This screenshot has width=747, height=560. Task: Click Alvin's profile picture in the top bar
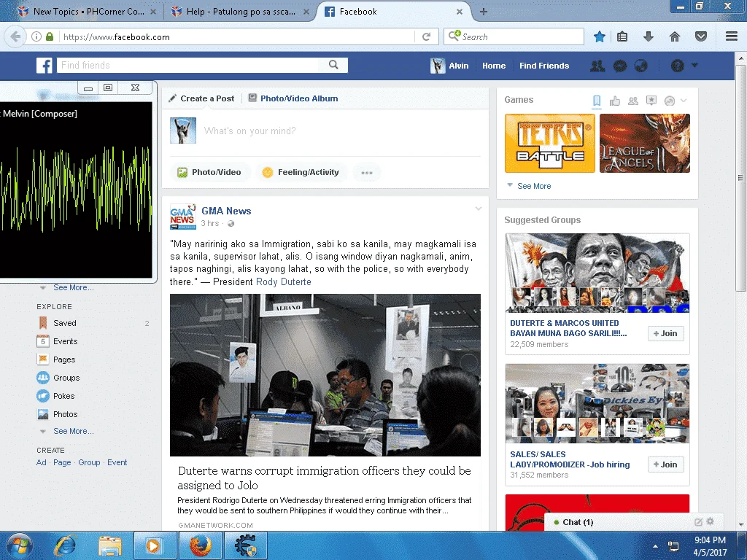point(438,66)
